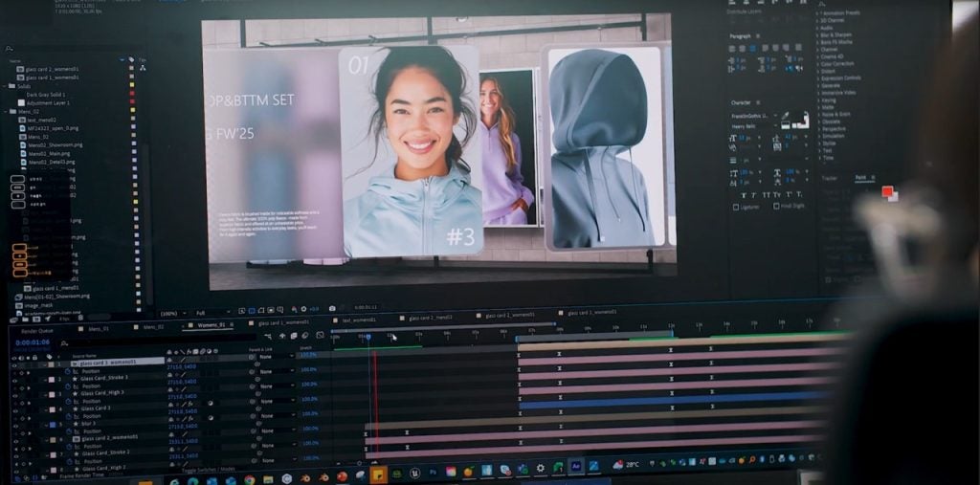This screenshot has height=485, width=980.
Task: Apply Subscript text style
Action: coord(799,195)
